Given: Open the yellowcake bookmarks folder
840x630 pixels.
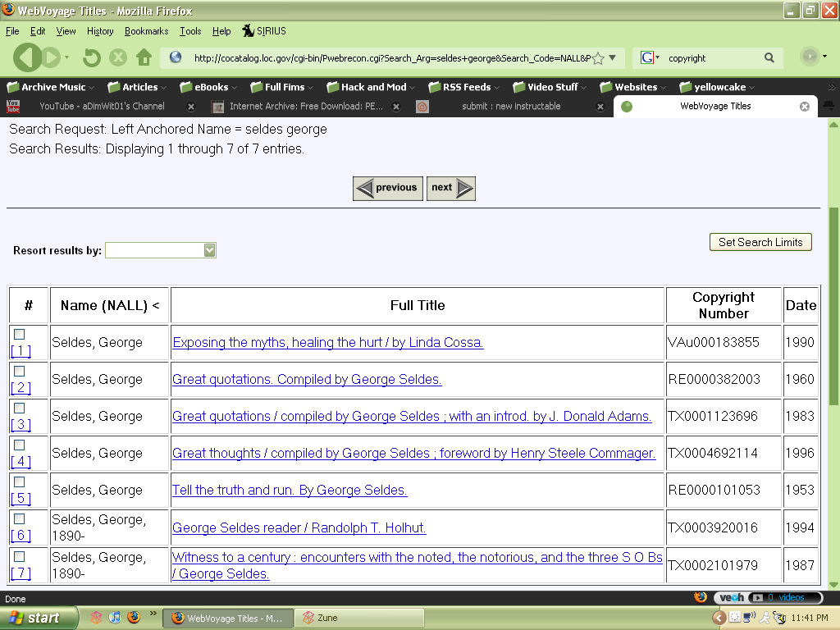Looking at the screenshot, I should pyautogui.click(x=717, y=87).
